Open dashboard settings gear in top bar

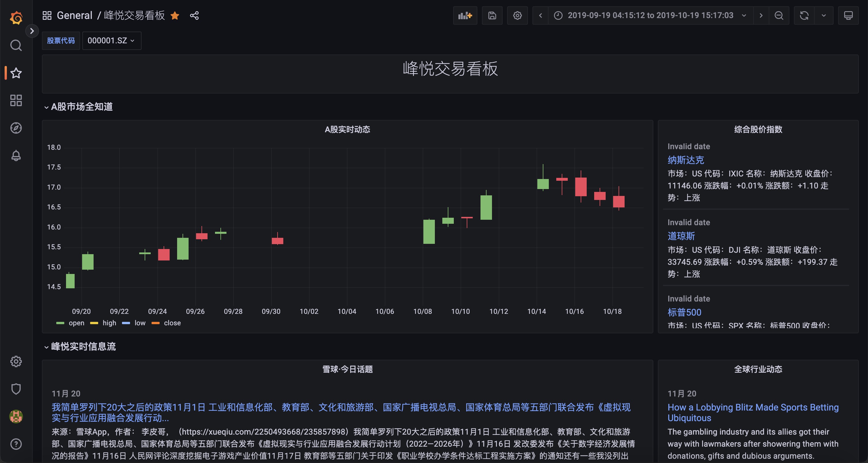[x=517, y=15]
